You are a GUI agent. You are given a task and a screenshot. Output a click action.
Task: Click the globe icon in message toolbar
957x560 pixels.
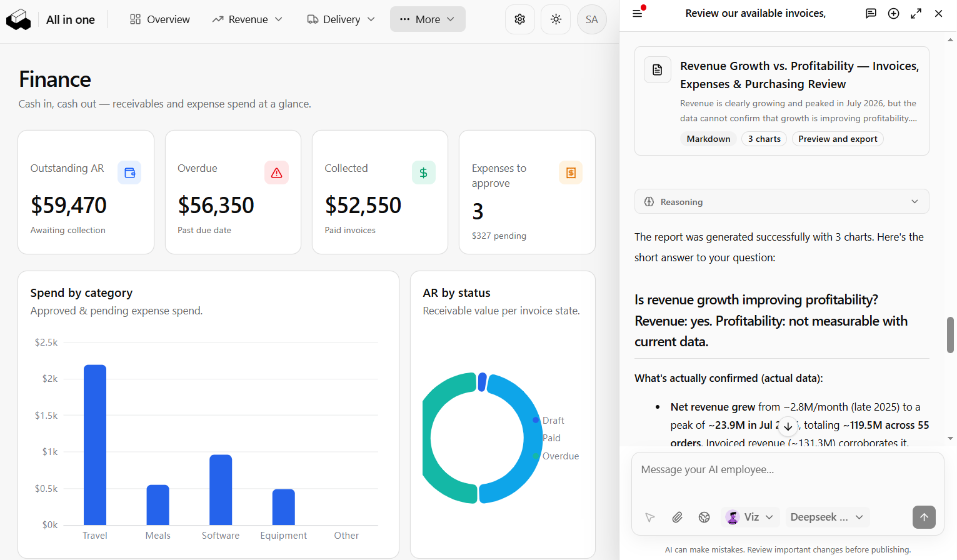click(x=704, y=517)
